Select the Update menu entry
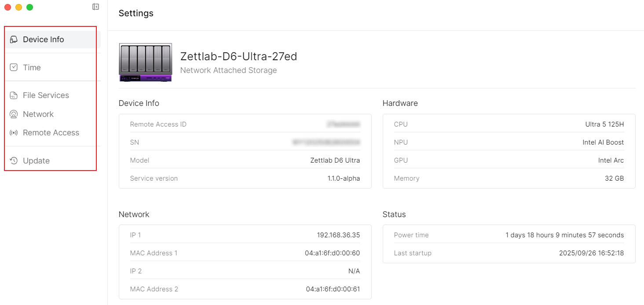Screen dimensions: 644x305 (x=36, y=161)
